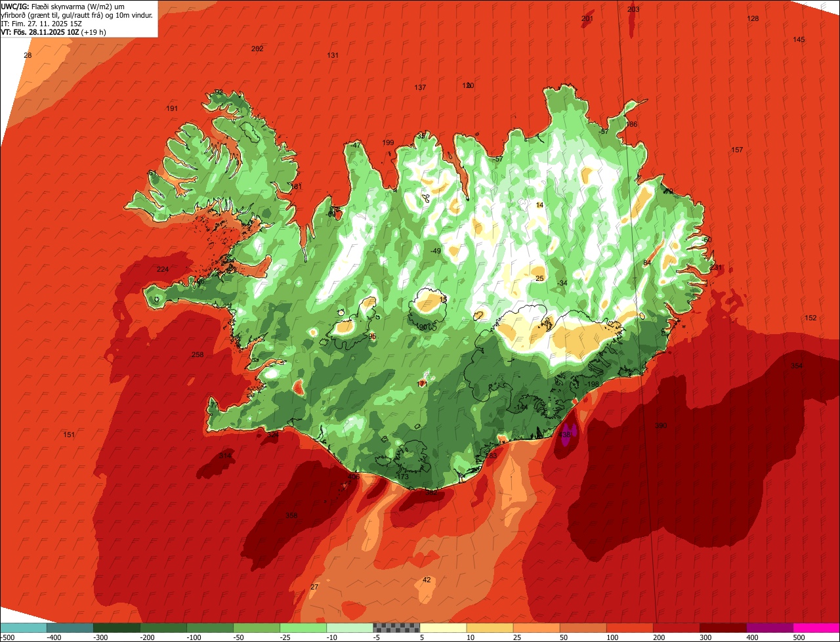Select the dark maroon 300 to 400 swatch
The width and height of the screenshot is (840, 642).
[723, 628]
